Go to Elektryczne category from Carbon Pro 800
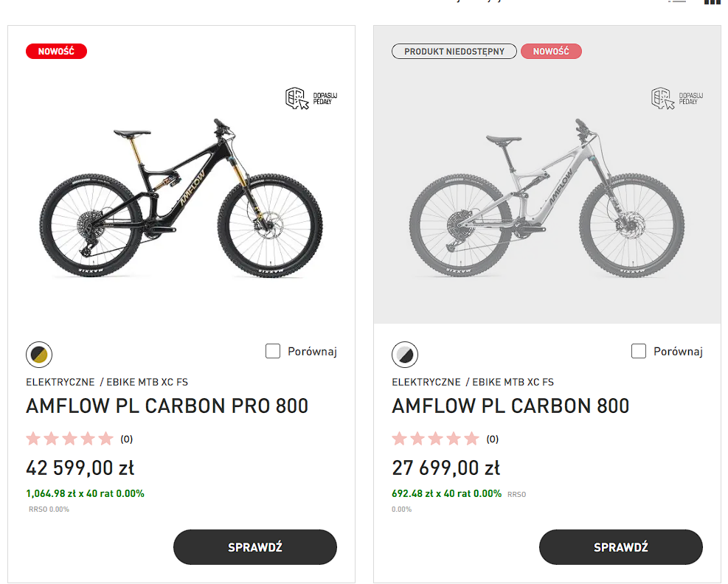This screenshot has width=728, height=584. coord(60,382)
